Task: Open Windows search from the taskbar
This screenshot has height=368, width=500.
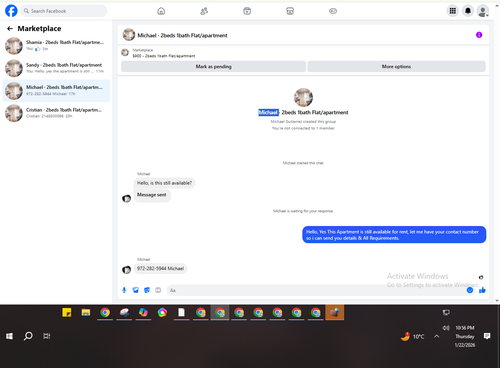Action: [28, 336]
